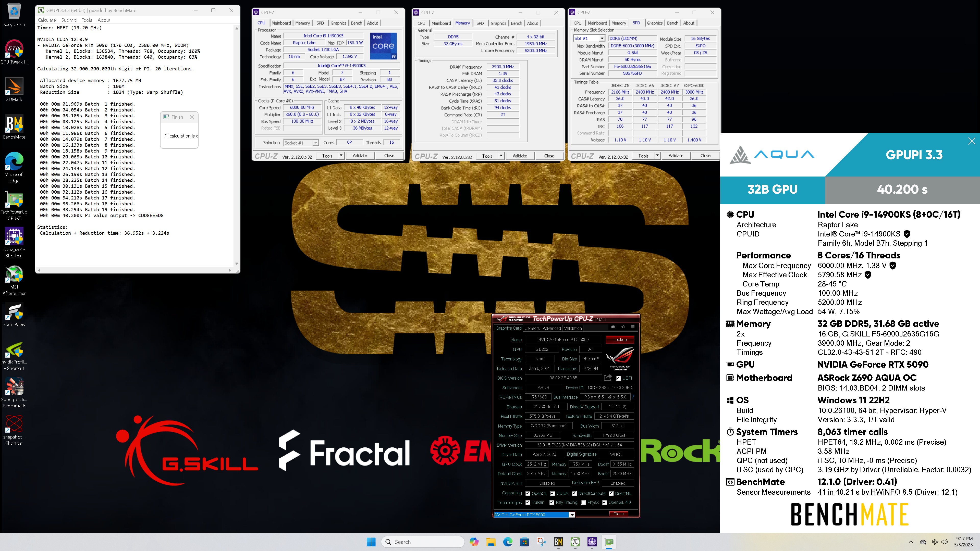Switch to CPU-Z icon in taskbar
Viewport: 980px width, 551px height.
tap(592, 542)
